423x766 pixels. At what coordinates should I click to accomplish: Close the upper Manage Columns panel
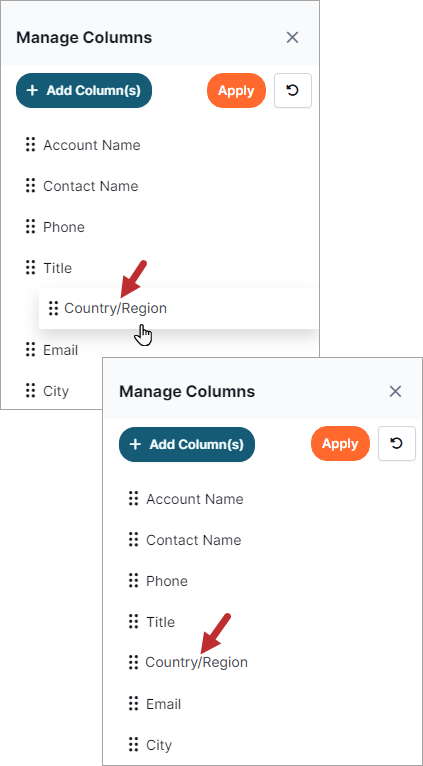(x=292, y=38)
